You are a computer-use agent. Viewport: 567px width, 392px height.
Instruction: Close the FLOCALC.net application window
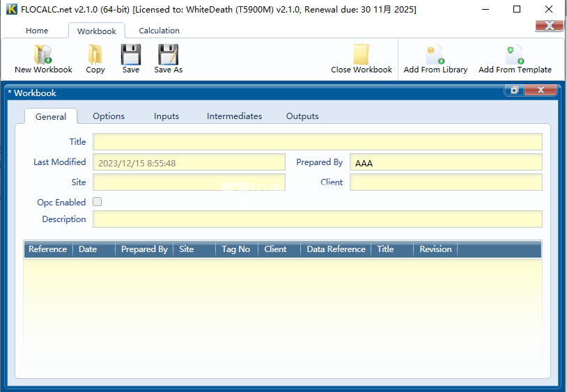coord(549,9)
